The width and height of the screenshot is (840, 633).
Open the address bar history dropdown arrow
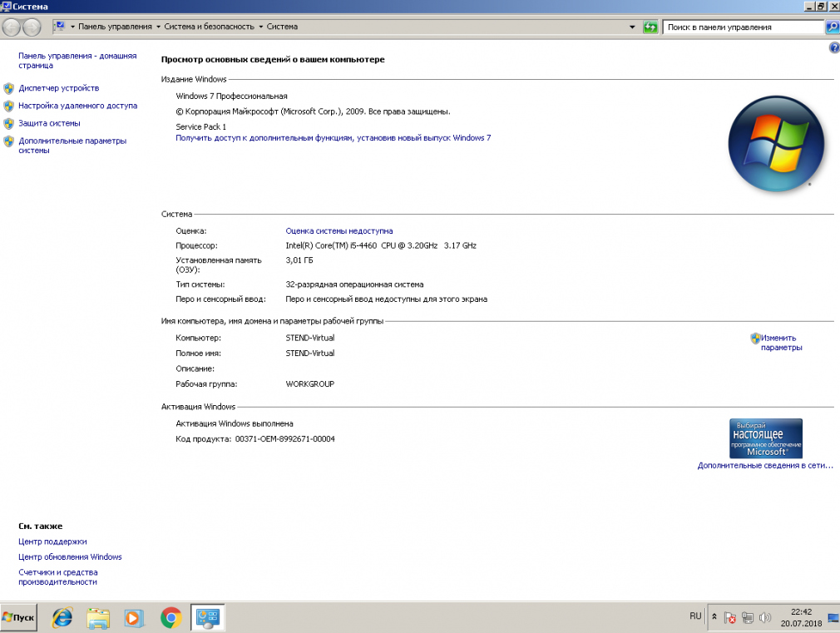click(x=632, y=27)
